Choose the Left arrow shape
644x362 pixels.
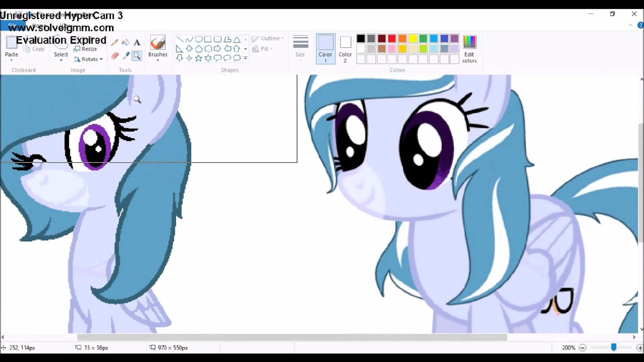(x=227, y=49)
